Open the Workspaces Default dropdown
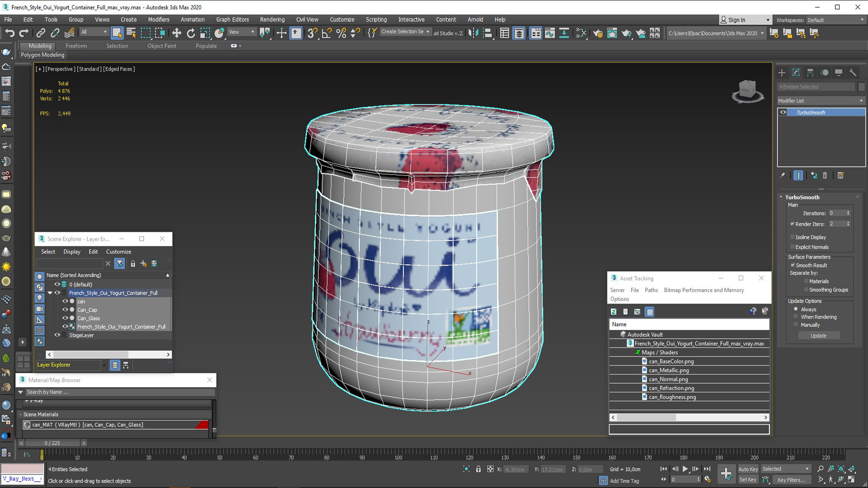Screen dimensions: 868x488 click(835, 20)
